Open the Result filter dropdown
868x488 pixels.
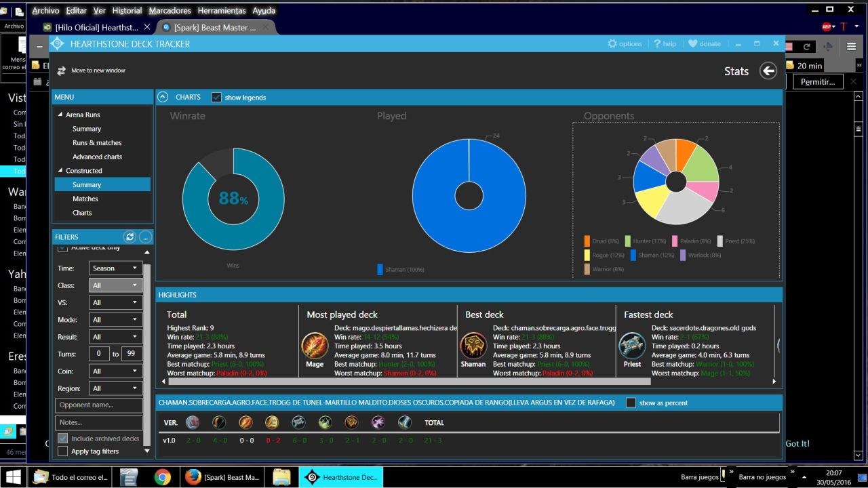[x=115, y=337]
